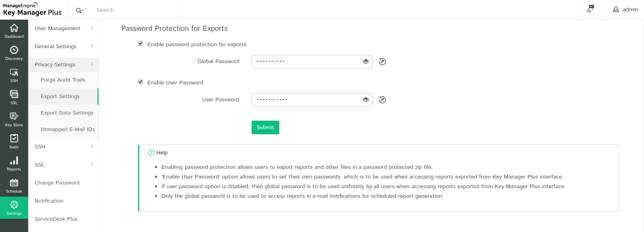Click the generate password icon beside Global Password
This screenshot has width=644, height=232.
click(x=382, y=62)
